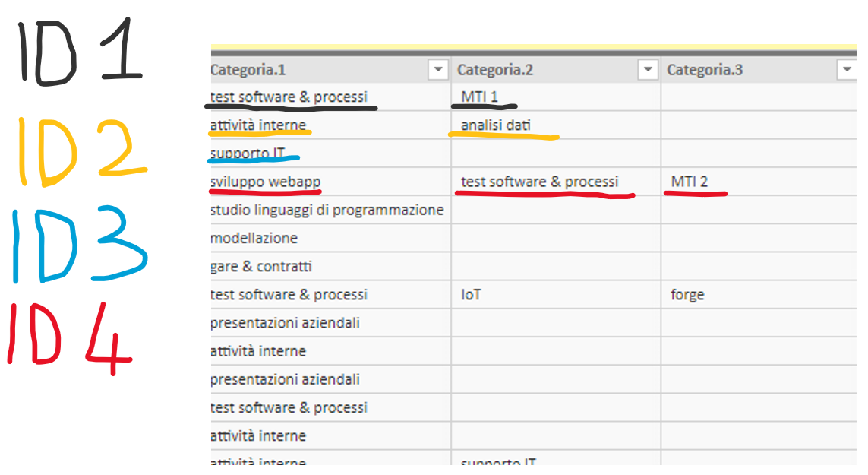Click the 'MTI 2' cell
Viewport: 868px width, 475px height.
tap(759, 182)
